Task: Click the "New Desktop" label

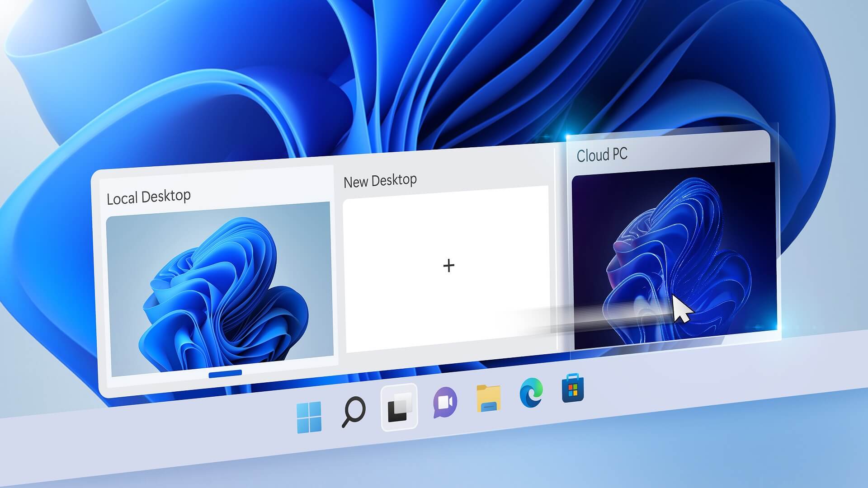Action: 380,181
